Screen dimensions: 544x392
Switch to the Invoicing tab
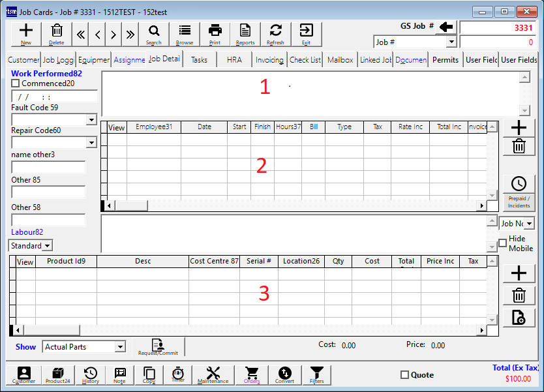[269, 60]
